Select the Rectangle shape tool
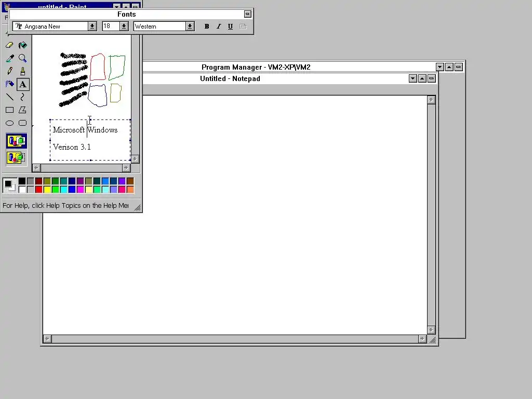This screenshot has width=532, height=399. 9,110
